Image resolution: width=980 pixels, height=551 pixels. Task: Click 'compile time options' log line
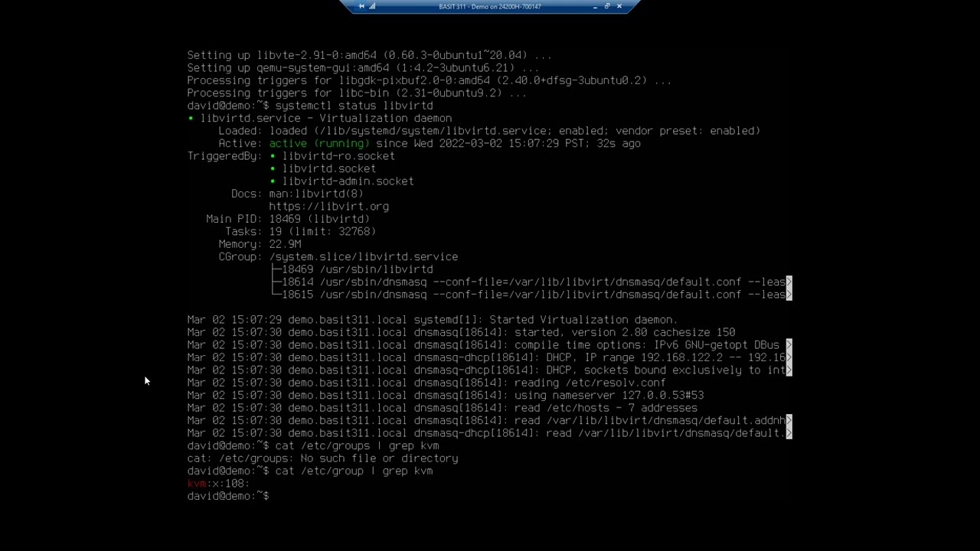490,344
